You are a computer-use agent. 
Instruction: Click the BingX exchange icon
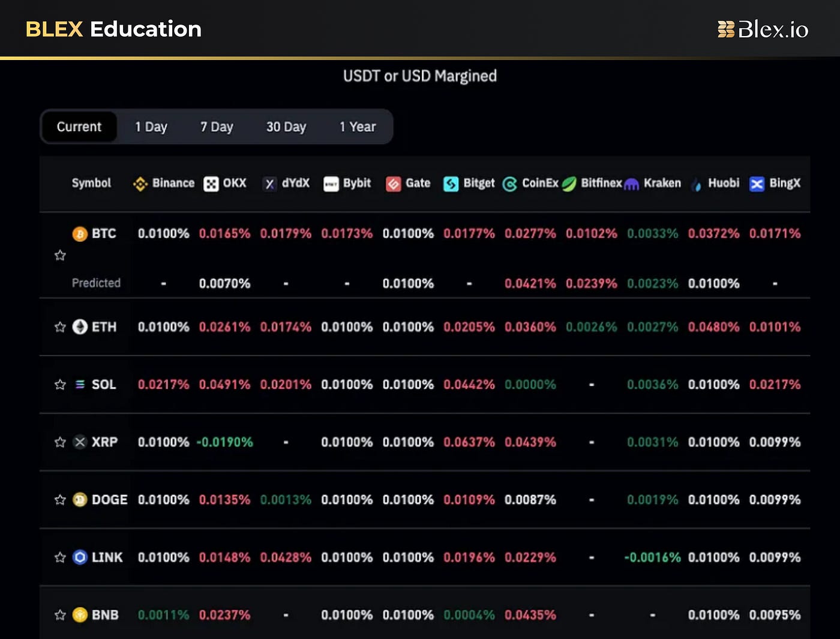click(x=757, y=184)
